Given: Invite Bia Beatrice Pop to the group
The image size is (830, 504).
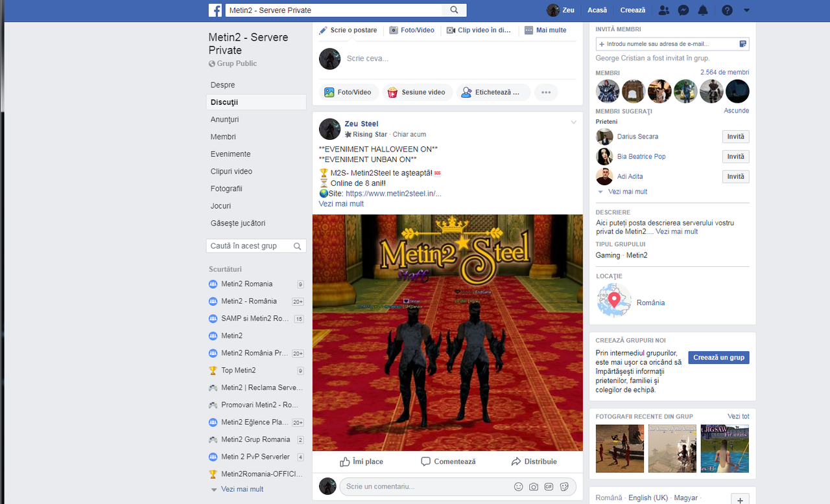Looking at the screenshot, I should pos(736,157).
